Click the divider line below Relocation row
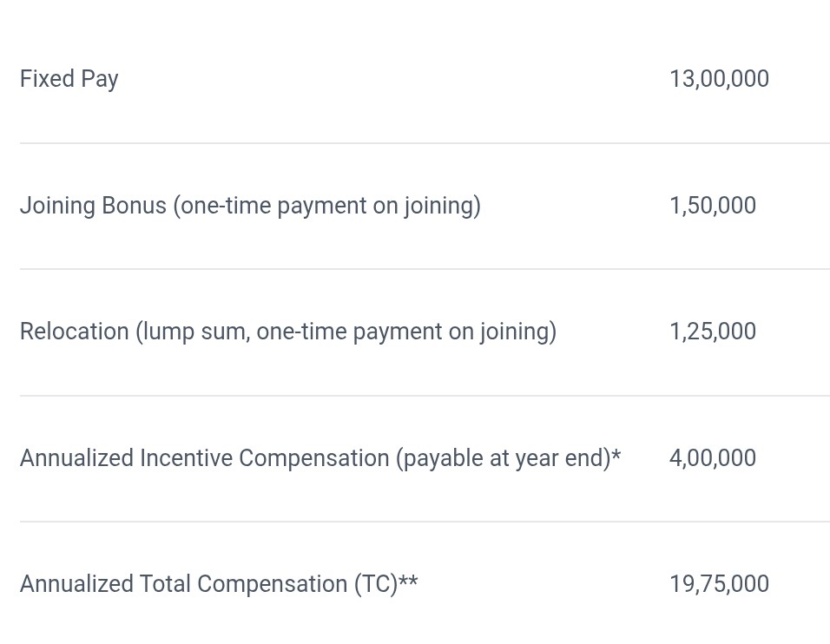Screen dimensions: 830x644 tap(425, 395)
